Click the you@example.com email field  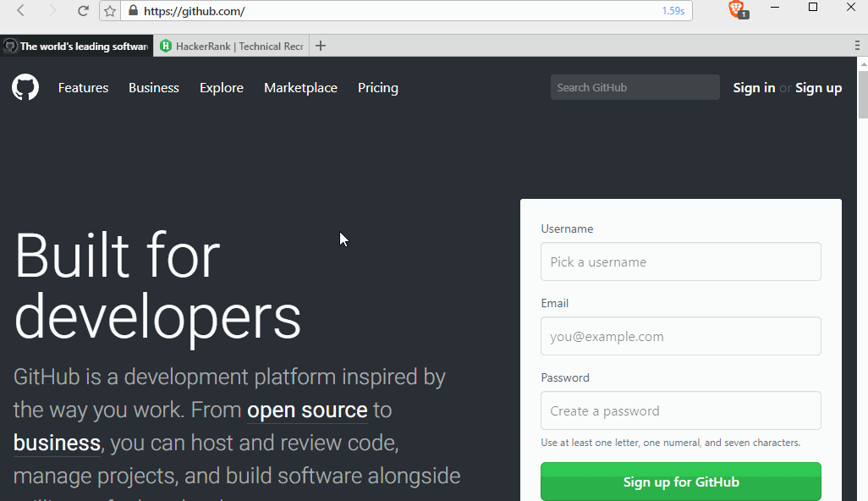[x=681, y=336]
